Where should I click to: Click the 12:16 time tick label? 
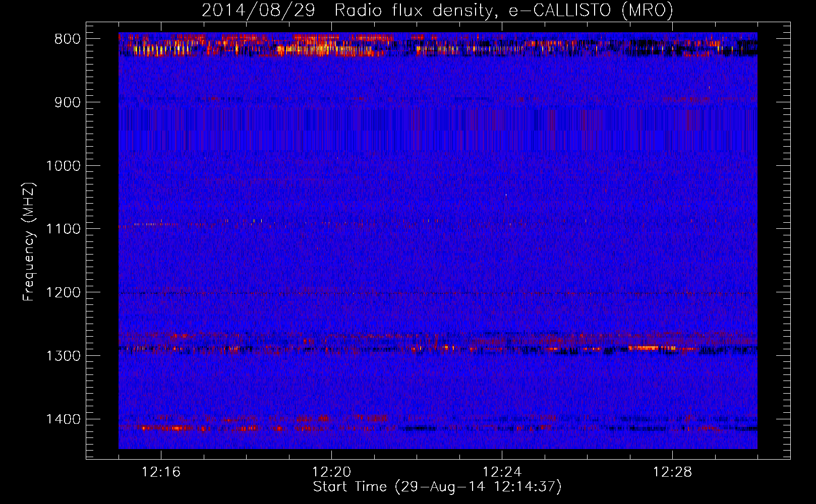(161, 472)
